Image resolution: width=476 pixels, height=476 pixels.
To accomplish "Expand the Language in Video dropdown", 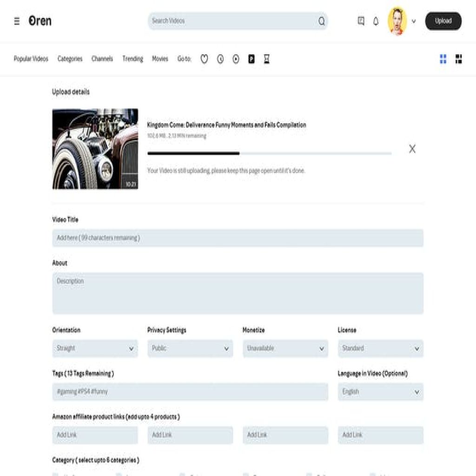I will [380, 391].
